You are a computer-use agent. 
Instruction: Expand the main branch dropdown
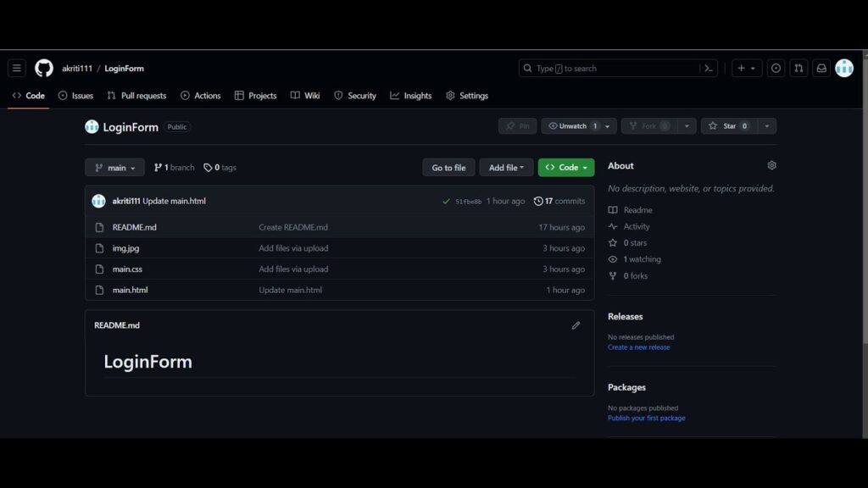point(114,168)
